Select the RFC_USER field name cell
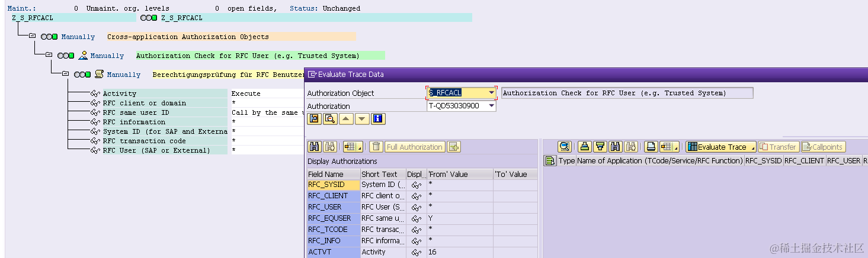 coord(334,207)
